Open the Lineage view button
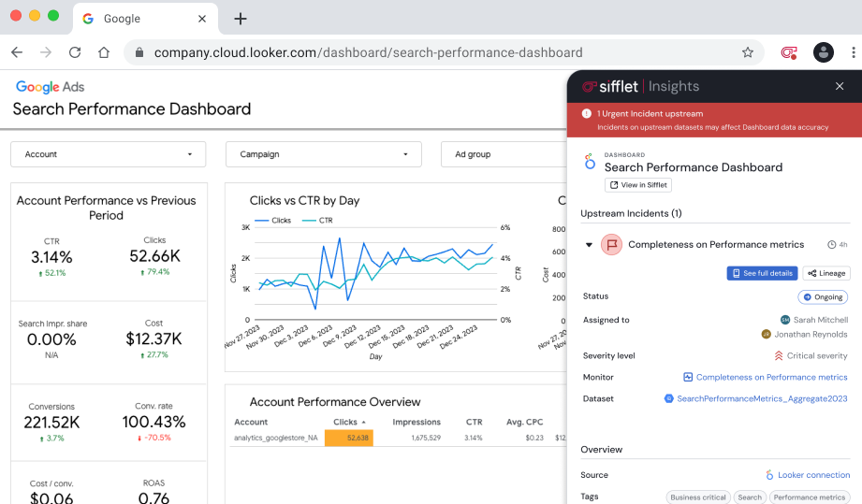862x504 pixels. coord(825,273)
